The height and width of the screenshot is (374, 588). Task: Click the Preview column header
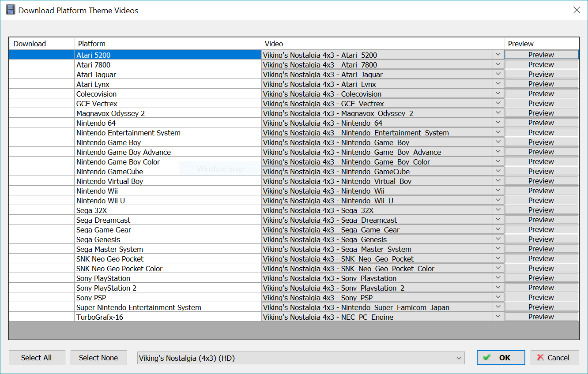pyautogui.click(x=542, y=44)
